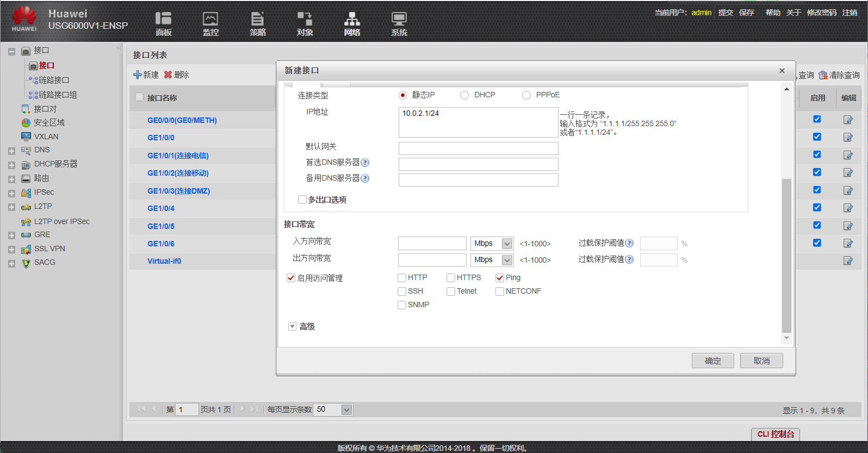The height and width of the screenshot is (453, 868).
Task: Click 注销 in the top menu
Action: click(850, 13)
